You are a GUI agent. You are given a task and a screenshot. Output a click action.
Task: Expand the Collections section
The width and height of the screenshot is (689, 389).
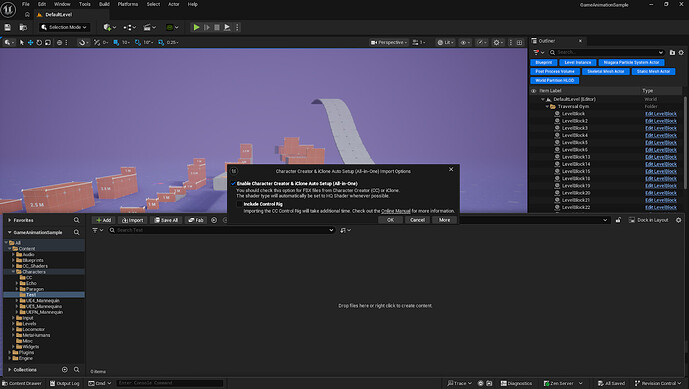10,370
